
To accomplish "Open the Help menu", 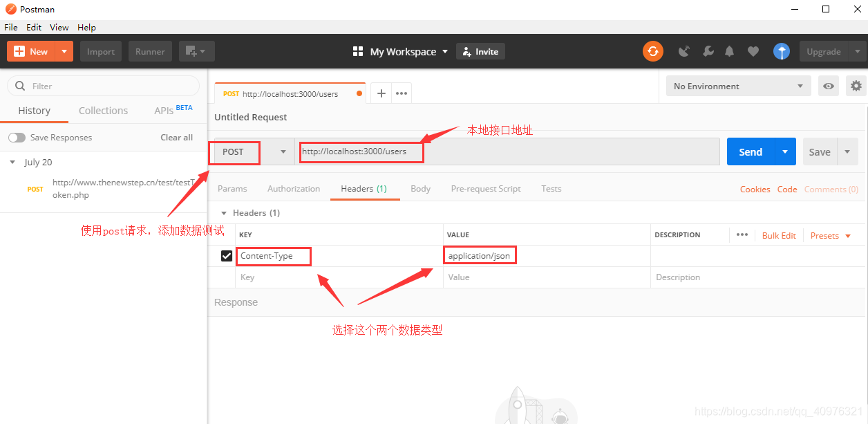I will pos(86,28).
